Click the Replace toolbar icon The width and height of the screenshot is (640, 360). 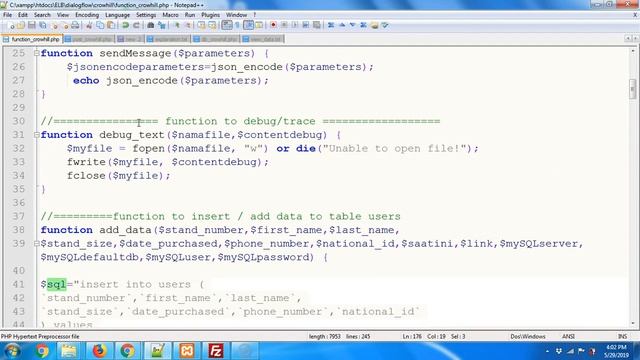click(162, 25)
